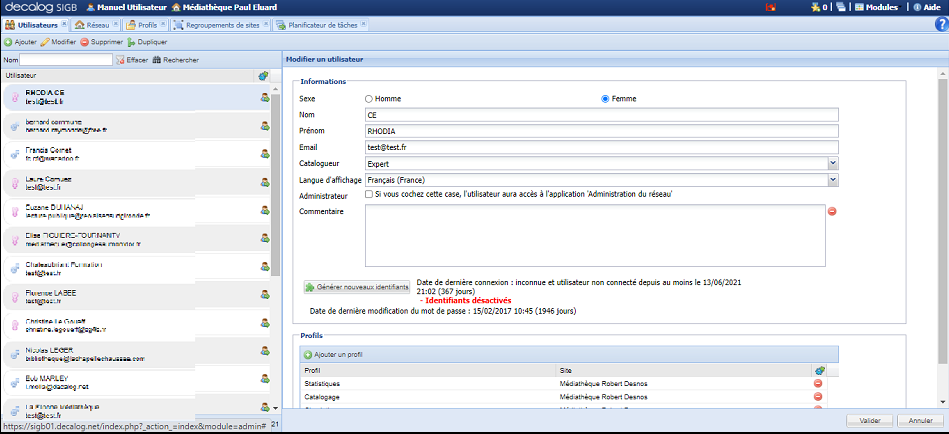Click the Supprimer red toolbar item
949x434 pixels.
[102, 42]
